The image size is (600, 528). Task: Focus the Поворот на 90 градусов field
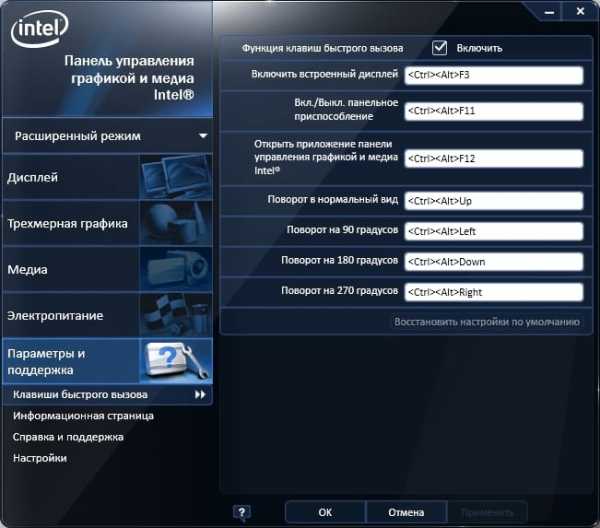[493, 231]
